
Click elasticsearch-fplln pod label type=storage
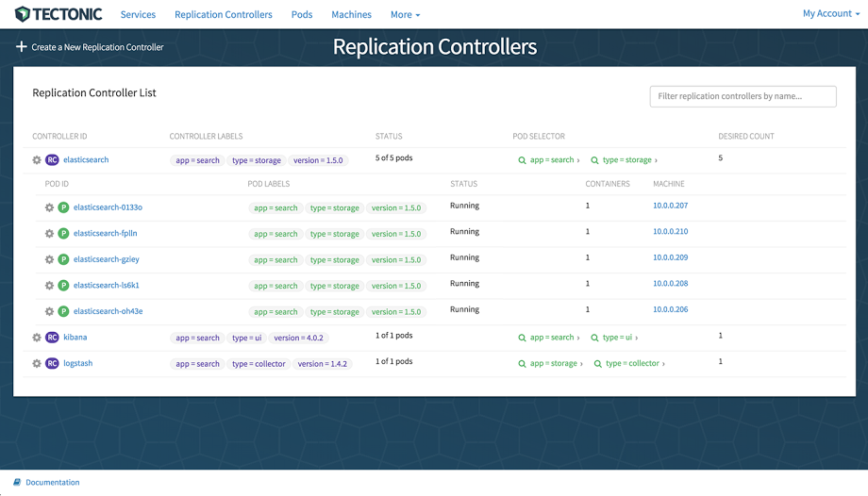[334, 234]
